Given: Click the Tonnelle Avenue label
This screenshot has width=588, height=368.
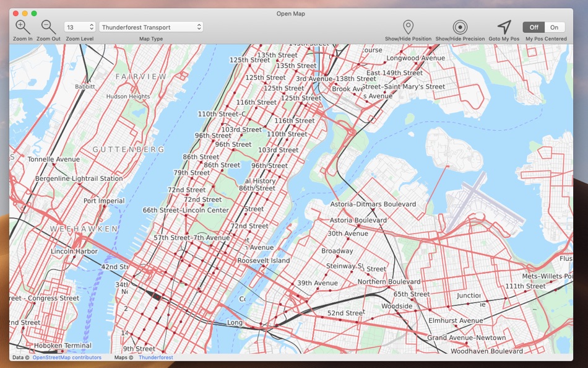Looking at the screenshot, I should click(x=54, y=159).
